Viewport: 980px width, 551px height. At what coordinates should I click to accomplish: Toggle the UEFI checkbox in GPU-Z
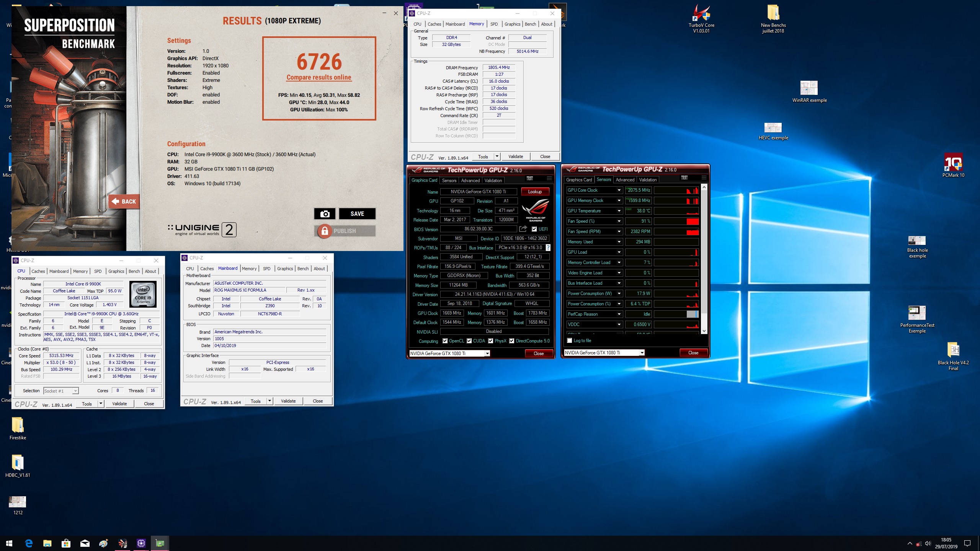coord(534,229)
